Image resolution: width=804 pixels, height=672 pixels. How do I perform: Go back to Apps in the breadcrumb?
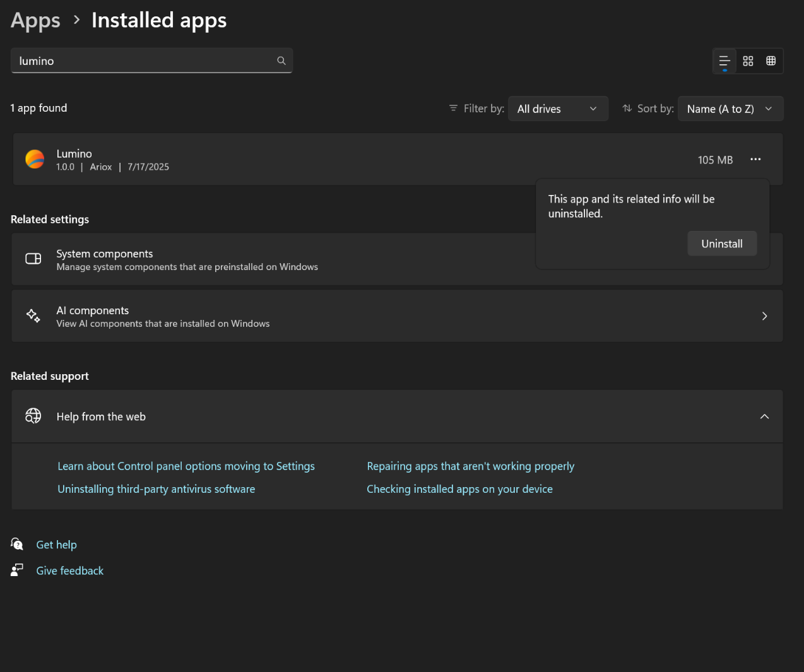click(35, 21)
